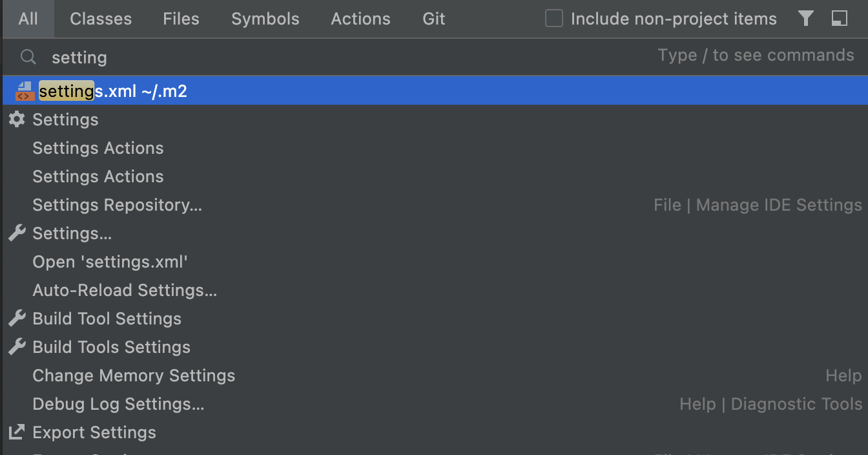Go to the Git tab
Image resolution: width=868 pixels, height=455 pixels.
coord(434,19)
